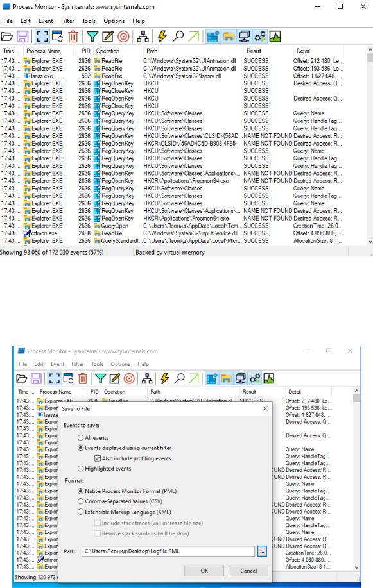Select the ctfmon.exe ReadFile row in the window without dialog
Viewport: 373px width, 588px height.
pos(172,233)
